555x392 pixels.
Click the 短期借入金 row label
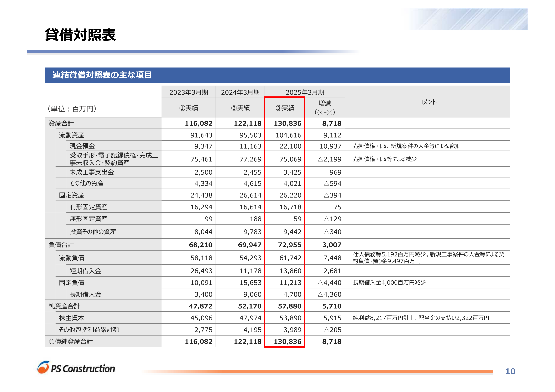point(85,271)
